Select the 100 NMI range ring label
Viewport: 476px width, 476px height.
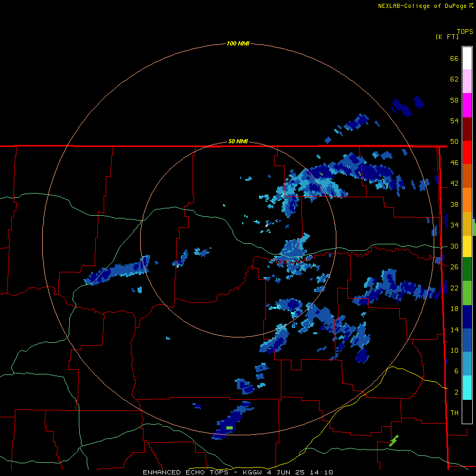pyautogui.click(x=238, y=44)
